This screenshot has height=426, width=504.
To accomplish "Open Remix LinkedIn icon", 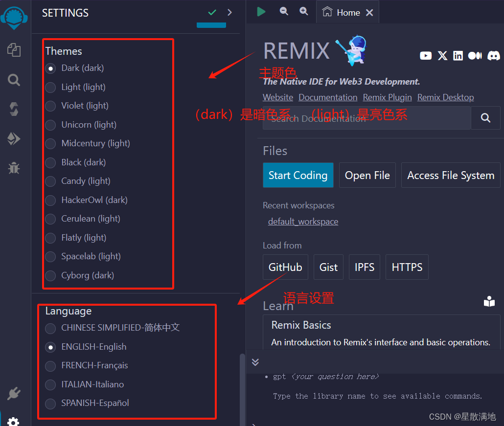I will coord(458,56).
